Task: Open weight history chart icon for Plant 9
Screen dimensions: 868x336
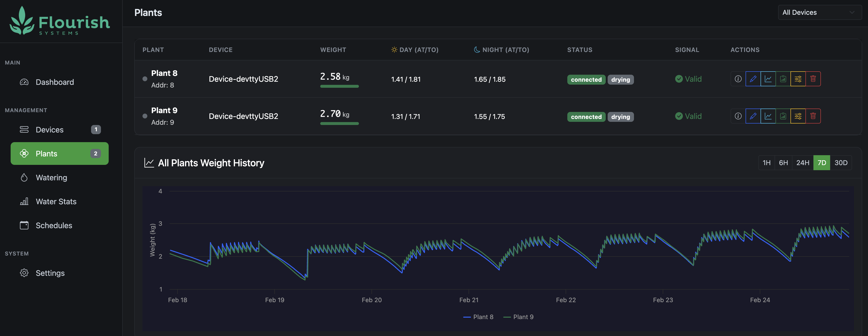Action: click(x=768, y=116)
